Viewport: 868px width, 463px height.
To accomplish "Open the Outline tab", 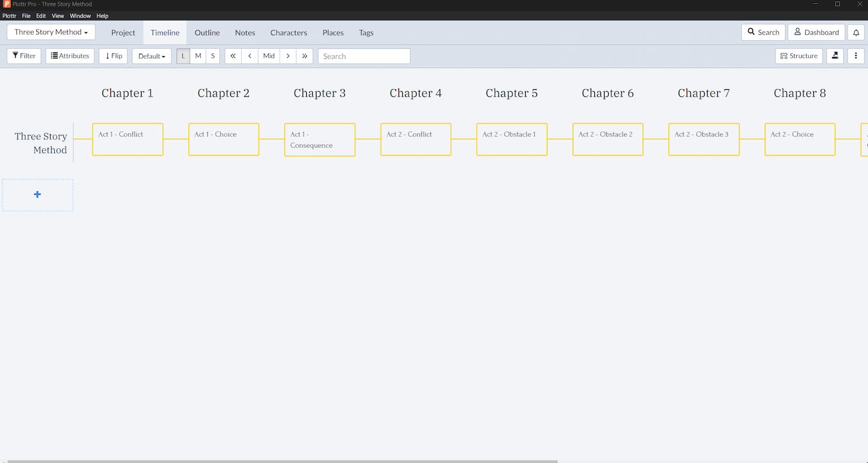I will click(207, 33).
